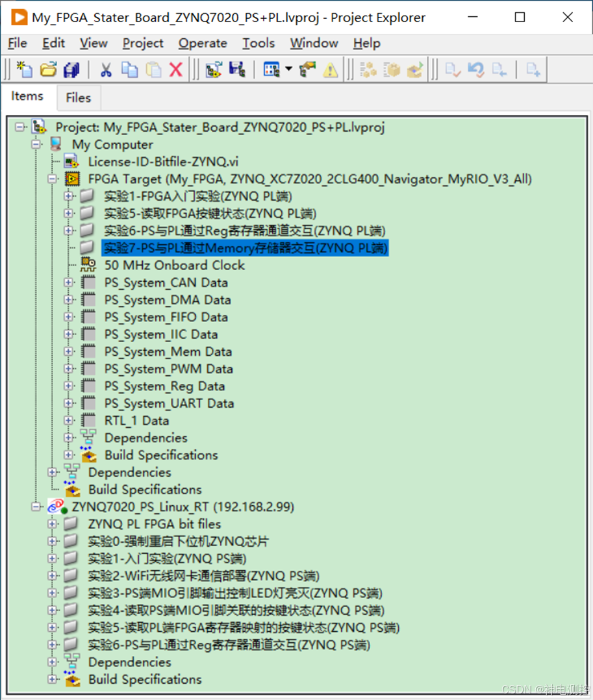Click the Filter View toolbar icon
Screen dimensions: 593x700
(271, 69)
